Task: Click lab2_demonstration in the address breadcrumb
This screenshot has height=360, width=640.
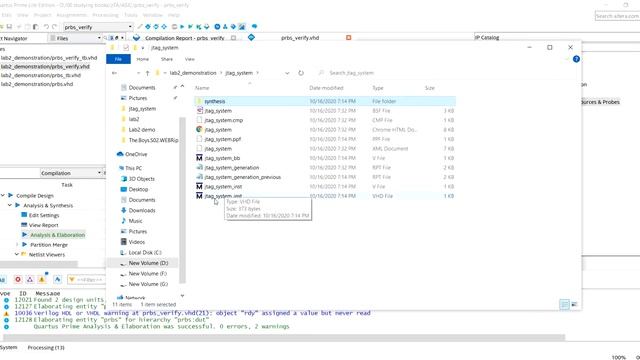Action: tap(193, 73)
